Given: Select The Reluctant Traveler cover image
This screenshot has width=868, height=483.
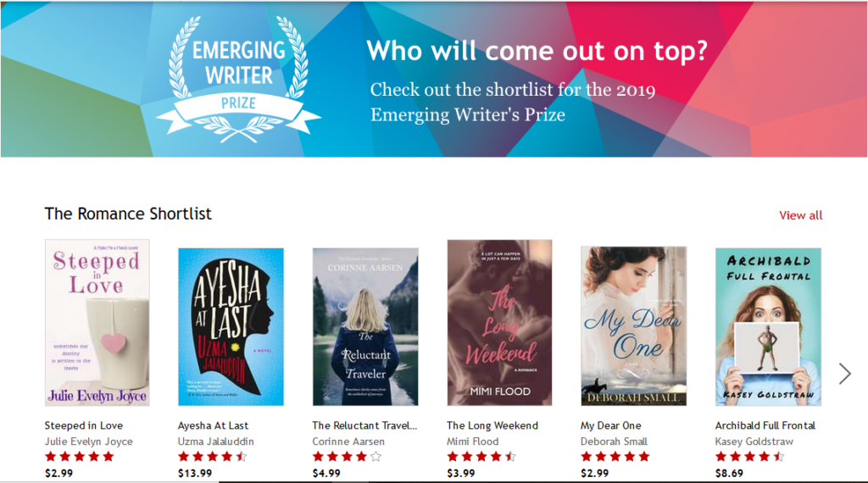Looking at the screenshot, I should (x=365, y=327).
